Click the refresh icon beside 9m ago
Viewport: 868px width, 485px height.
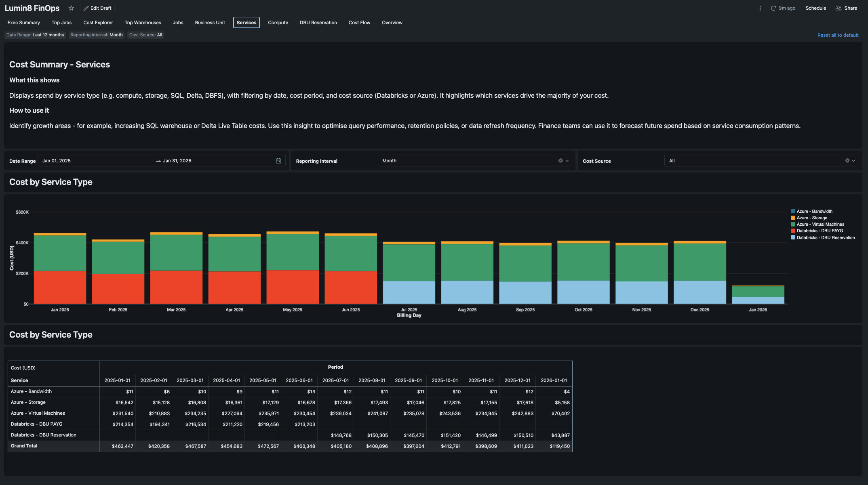[x=773, y=8]
